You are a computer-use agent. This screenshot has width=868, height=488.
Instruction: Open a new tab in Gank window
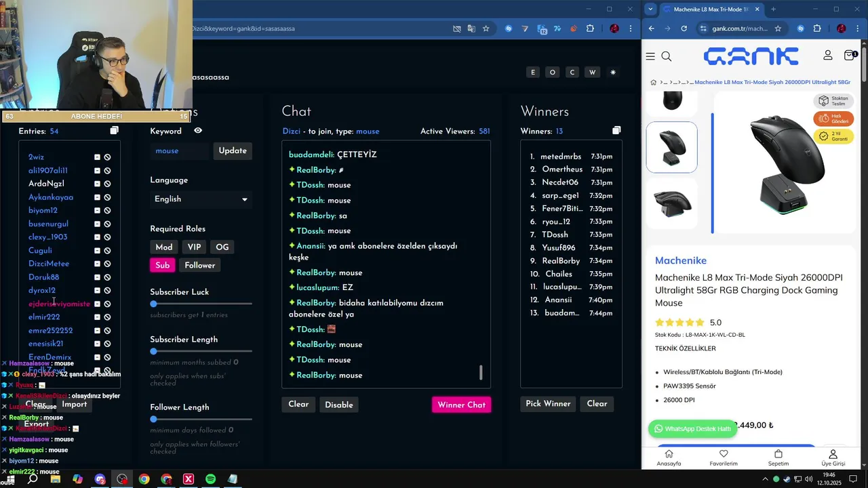tap(773, 9)
